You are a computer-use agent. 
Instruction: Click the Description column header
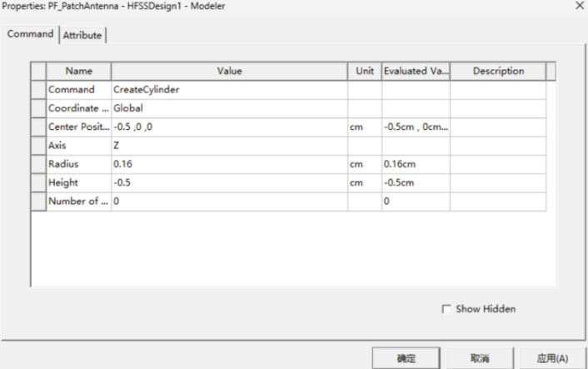(x=498, y=72)
